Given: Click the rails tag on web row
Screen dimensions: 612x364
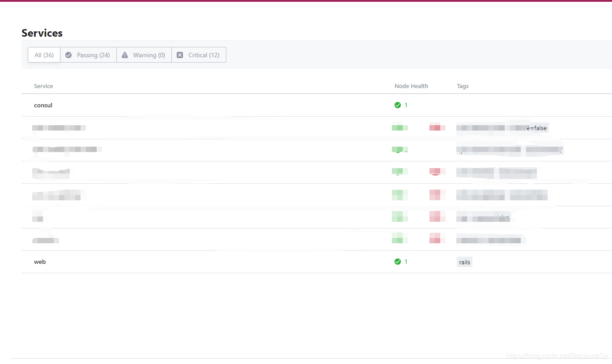Looking at the screenshot, I should coord(464,262).
